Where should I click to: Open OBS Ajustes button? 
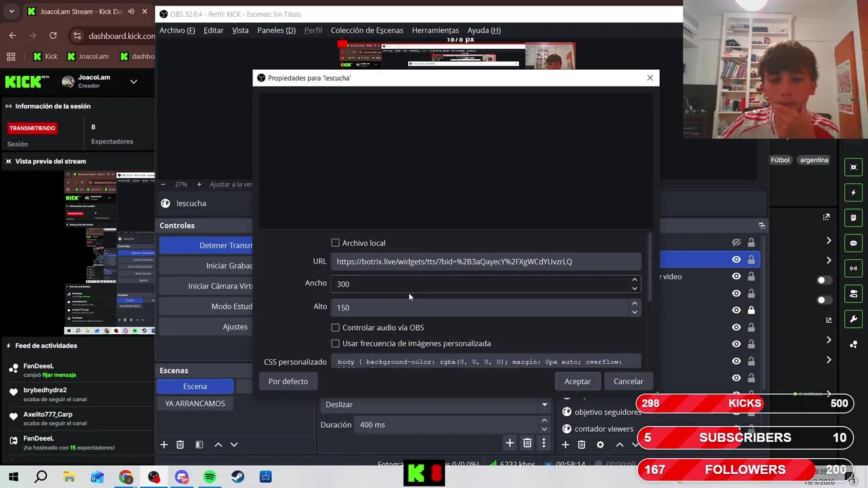click(206, 327)
